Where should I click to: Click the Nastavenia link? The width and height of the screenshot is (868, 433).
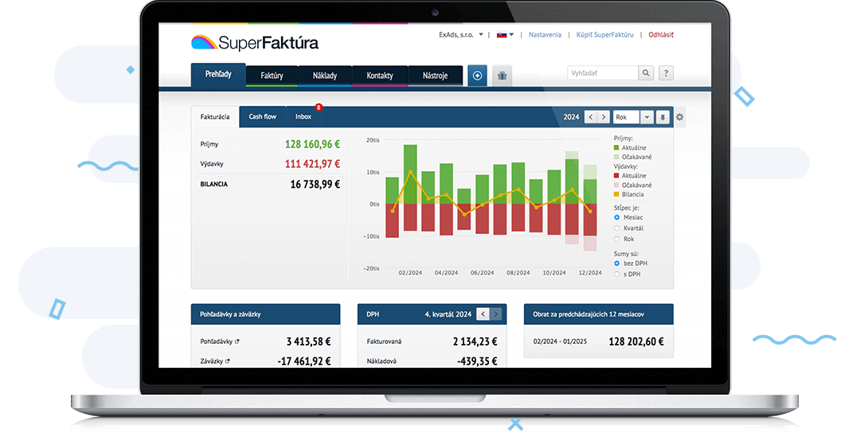click(x=545, y=34)
